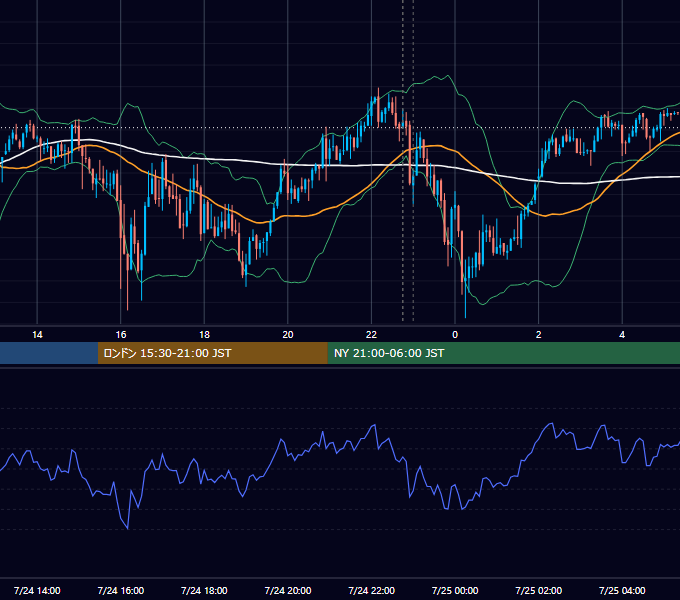Click the 20 hour label on chart axis
Screen dimensions: 680x600
point(288,335)
